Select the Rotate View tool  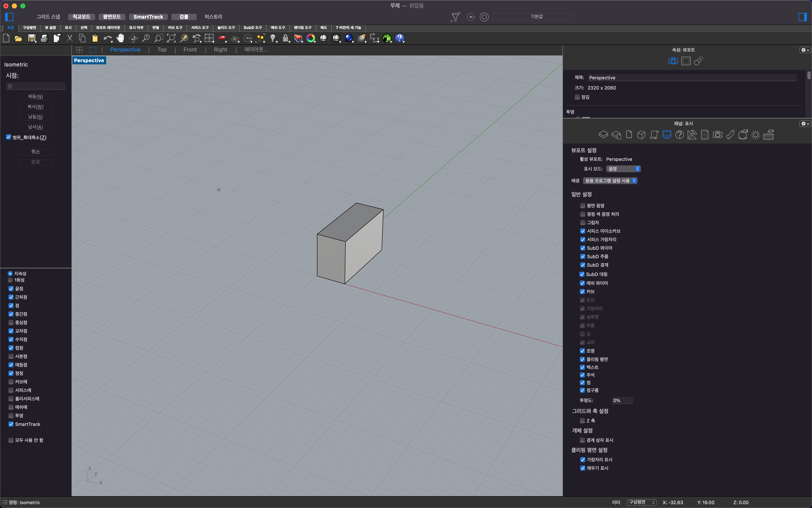tap(133, 38)
